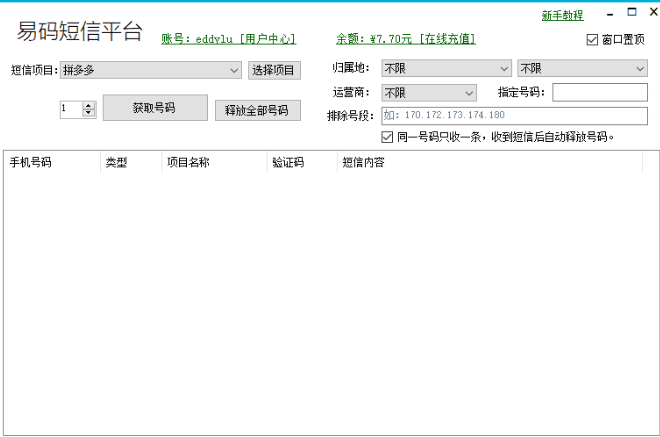
Task: Close the 易码短信平台 window
Action: pyautogui.click(x=654, y=12)
